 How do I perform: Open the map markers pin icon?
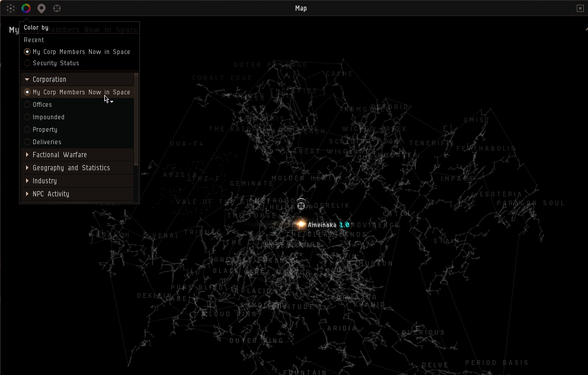click(41, 8)
